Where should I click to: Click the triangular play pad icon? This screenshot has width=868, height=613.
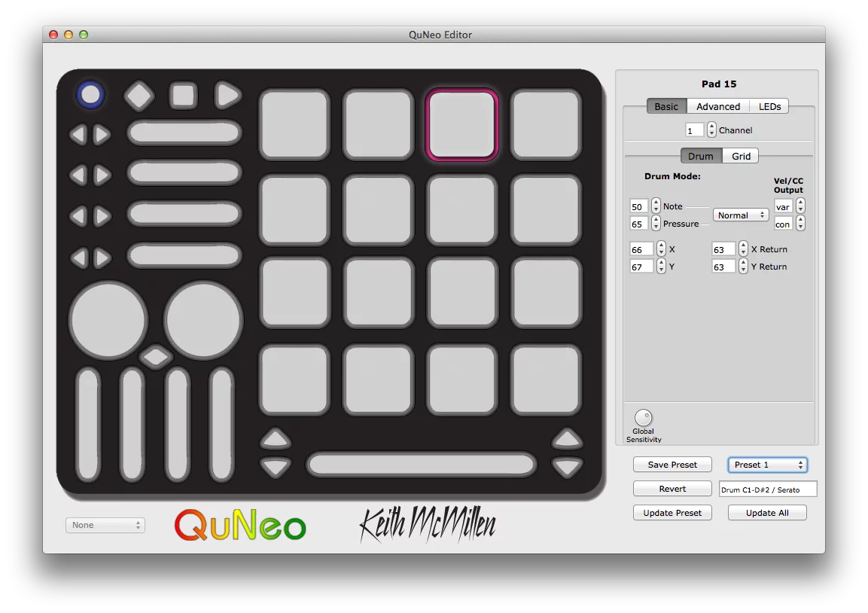pos(227,94)
